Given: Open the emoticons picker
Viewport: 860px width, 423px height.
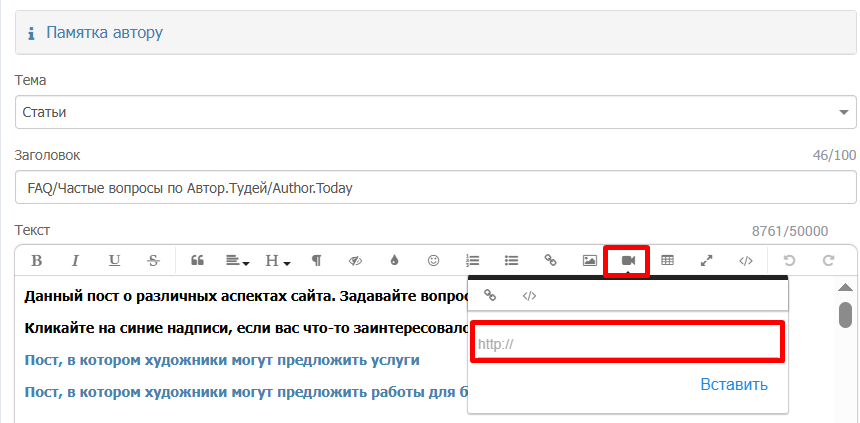Looking at the screenshot, I should pyautogui.click(x=433, y=261).
